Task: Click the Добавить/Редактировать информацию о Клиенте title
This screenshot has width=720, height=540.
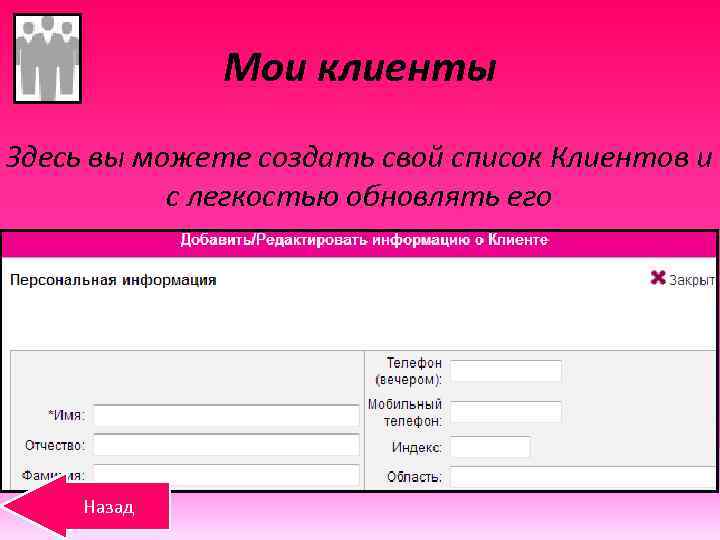Action: [364, 240]
